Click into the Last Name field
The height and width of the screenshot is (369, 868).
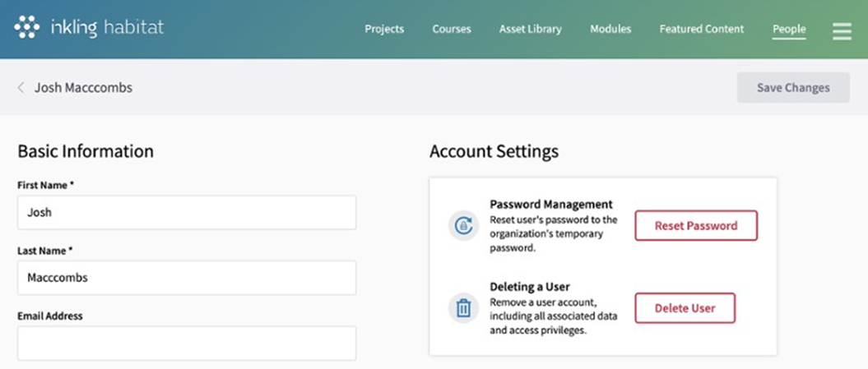[187, 278]
